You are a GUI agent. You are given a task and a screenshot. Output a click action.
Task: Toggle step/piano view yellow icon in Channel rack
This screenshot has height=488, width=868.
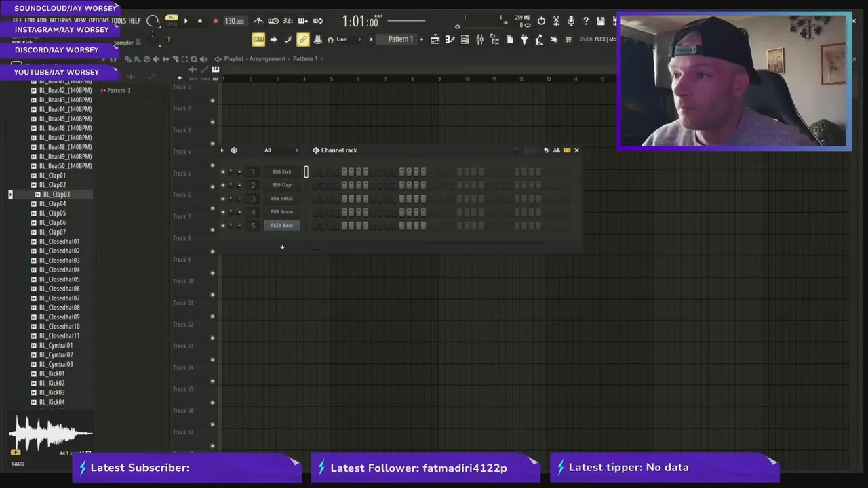tap(566, 150)
